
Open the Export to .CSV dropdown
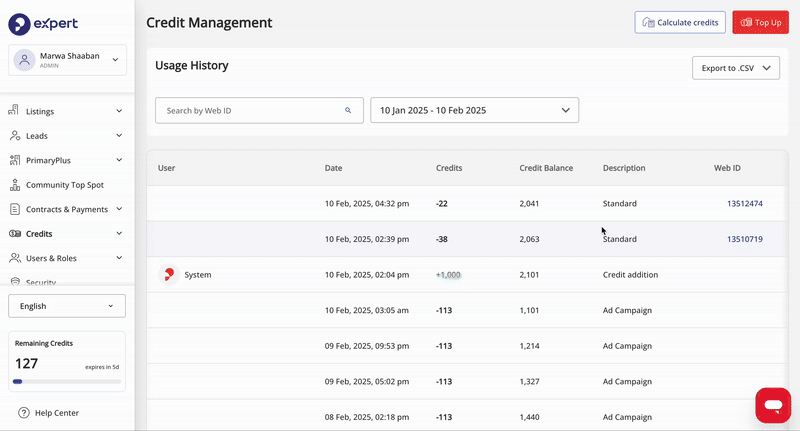pos(736,68)
